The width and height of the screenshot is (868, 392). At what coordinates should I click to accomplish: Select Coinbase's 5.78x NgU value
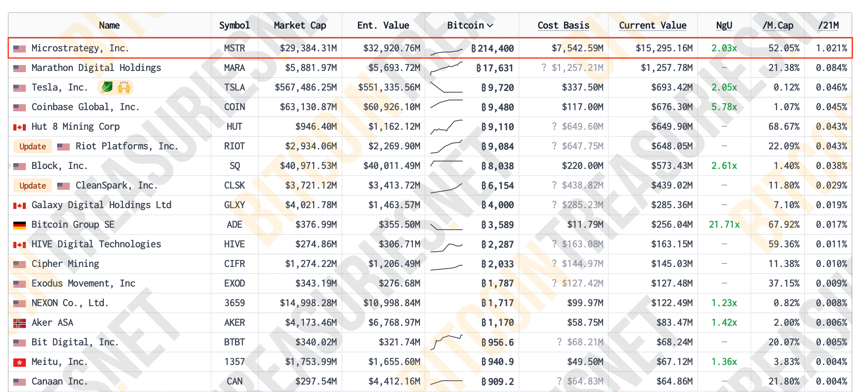(x=724, y=107)
